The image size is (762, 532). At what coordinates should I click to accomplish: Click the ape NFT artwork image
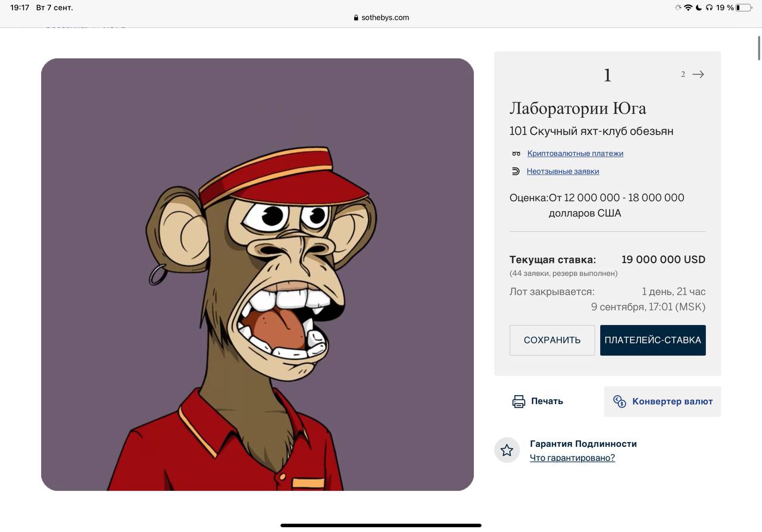pos(257,274)
